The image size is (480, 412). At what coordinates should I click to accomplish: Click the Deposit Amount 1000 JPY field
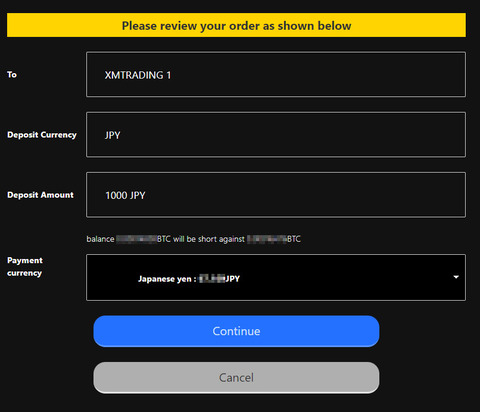[x=276, y=195]
